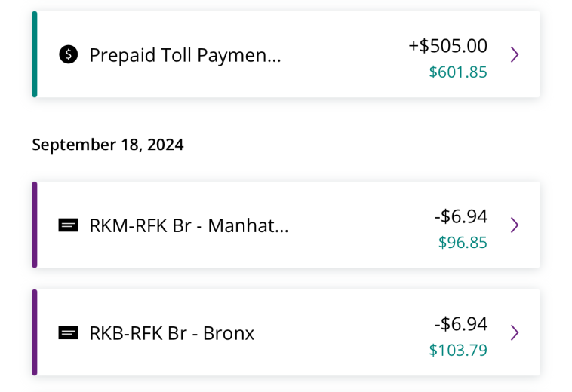Click the purple stripe on RKB-RFK Bronx card
This screenshot has width=572, height=392.
coord(35,332)
